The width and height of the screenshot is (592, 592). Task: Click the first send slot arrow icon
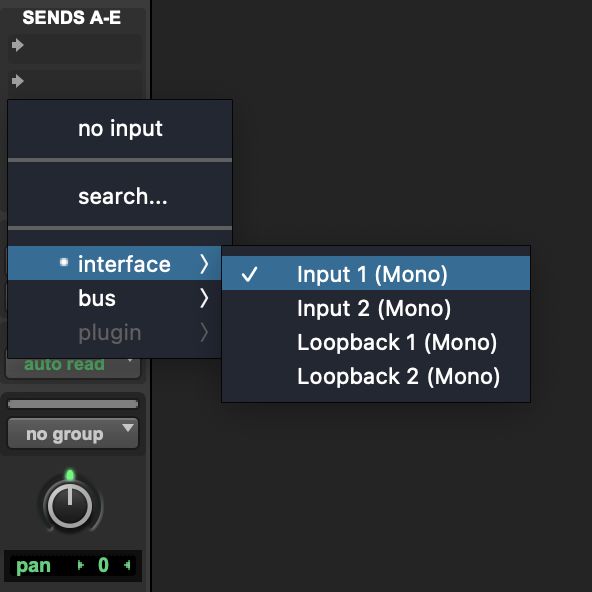(x=17, y=45)
